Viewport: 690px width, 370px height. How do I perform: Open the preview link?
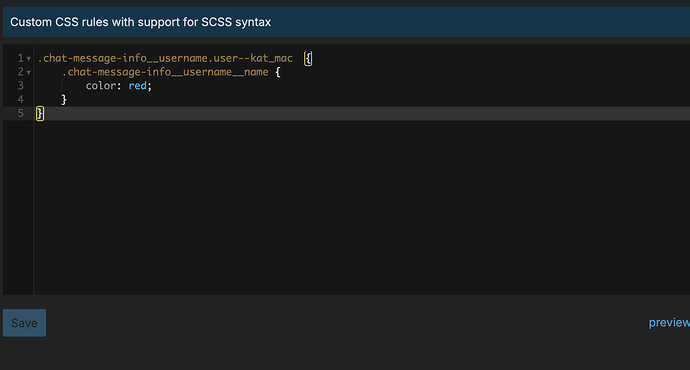tap(669, 322)
